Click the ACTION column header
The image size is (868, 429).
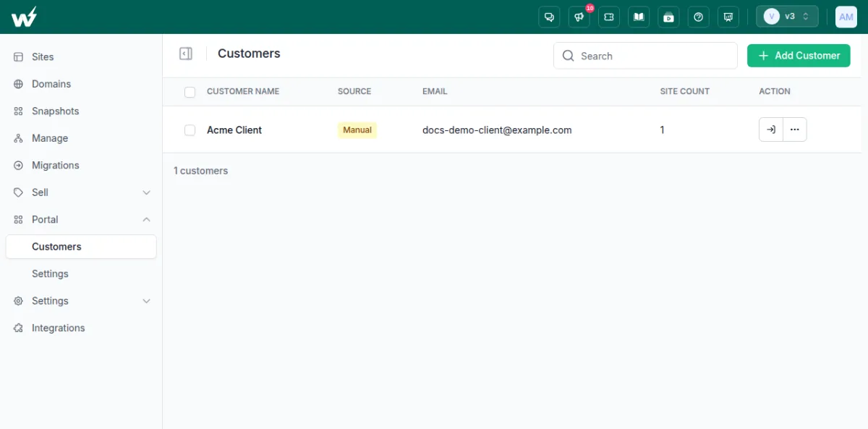point(775,91)
